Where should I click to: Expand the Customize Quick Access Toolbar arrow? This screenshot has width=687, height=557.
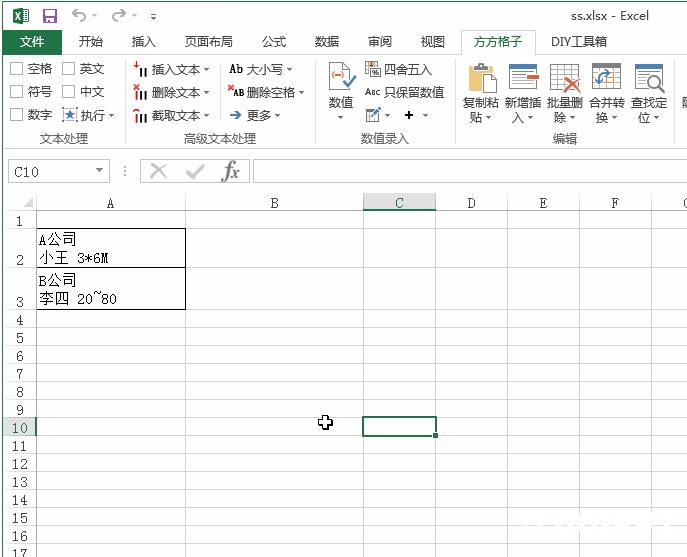click(153, 17)
